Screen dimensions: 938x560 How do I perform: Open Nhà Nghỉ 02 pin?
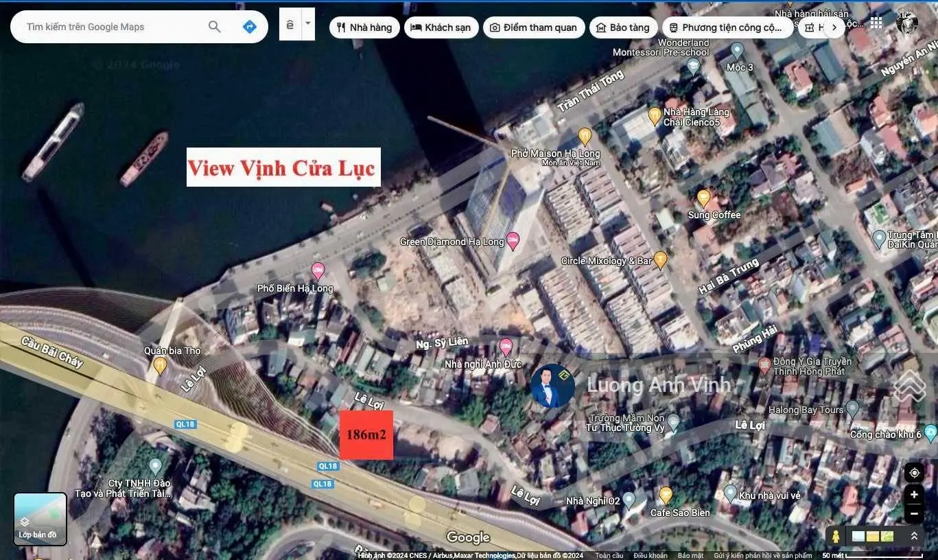click(629, 500)
